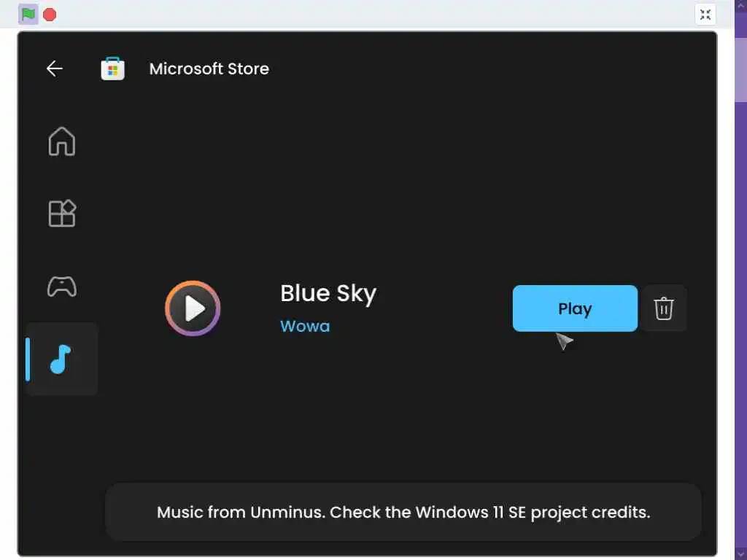Click the red stop button
The height and width of the screenshot is (560, 747).
coord(50,15)
